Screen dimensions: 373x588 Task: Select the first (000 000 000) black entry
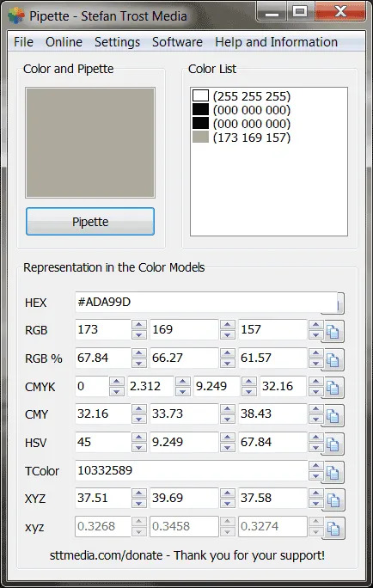coord(242,110)
